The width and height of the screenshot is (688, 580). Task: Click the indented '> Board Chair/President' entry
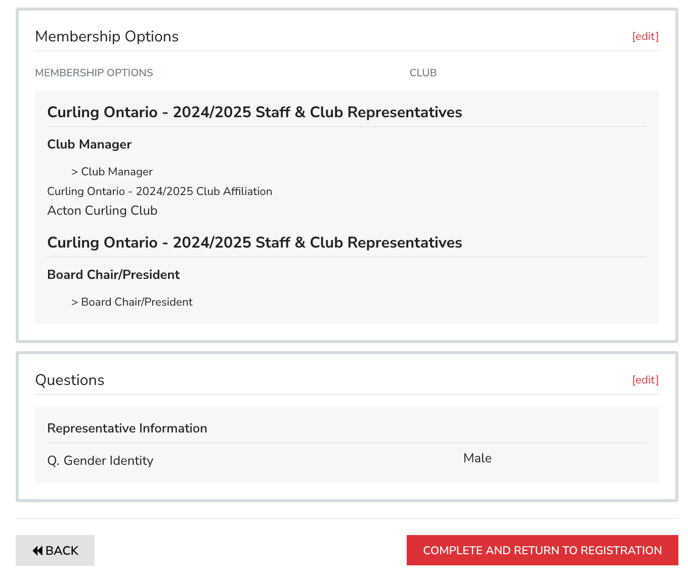[x=132, y=302]
